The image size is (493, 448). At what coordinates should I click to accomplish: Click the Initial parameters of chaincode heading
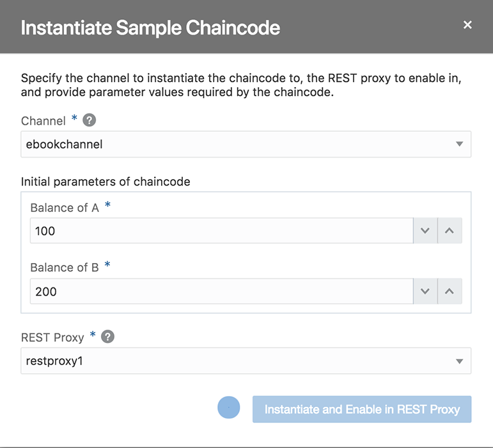[106, 182]
